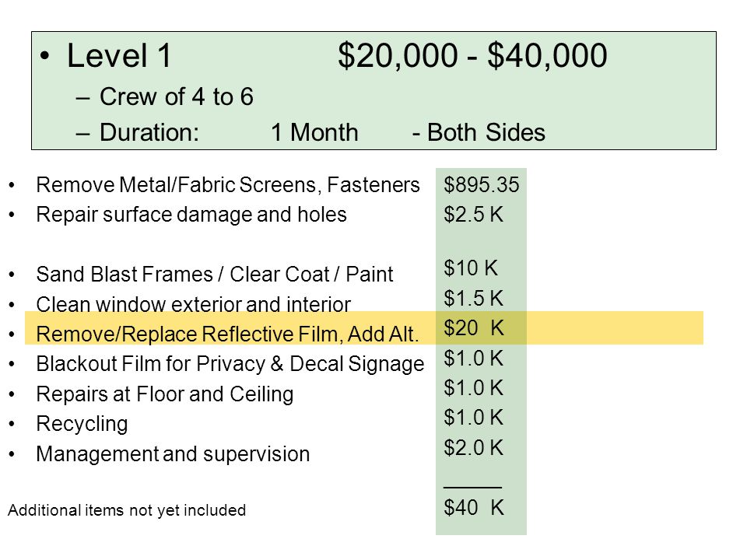Select Sand Blast Frames / Clear Coat line
This screenshot has height=560, width=747.
tap(215, 275)
